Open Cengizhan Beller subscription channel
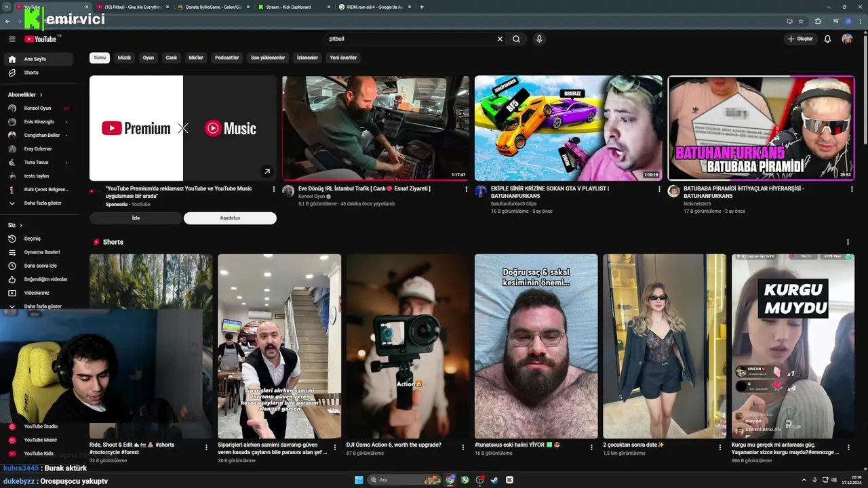The width and height of the screenshot is (868, 488). [38, 136]
